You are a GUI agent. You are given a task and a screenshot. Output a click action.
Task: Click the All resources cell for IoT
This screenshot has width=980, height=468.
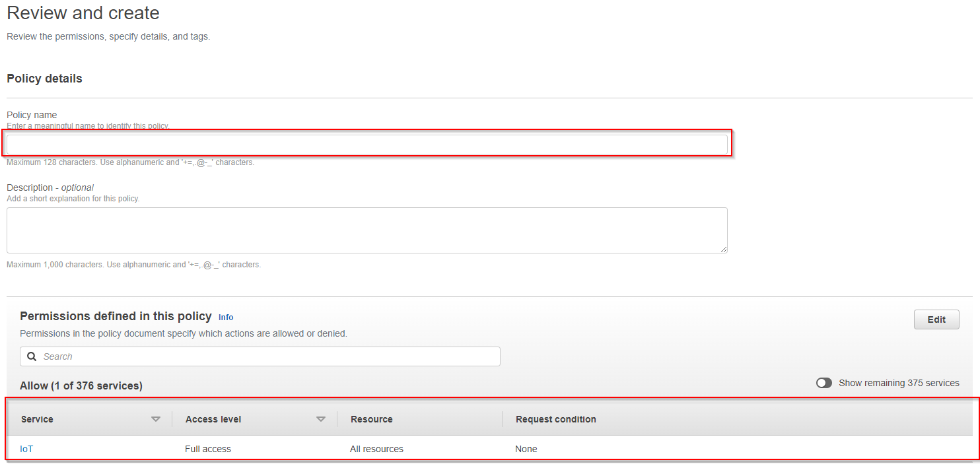pyautogui.click(x=376, y=449)
